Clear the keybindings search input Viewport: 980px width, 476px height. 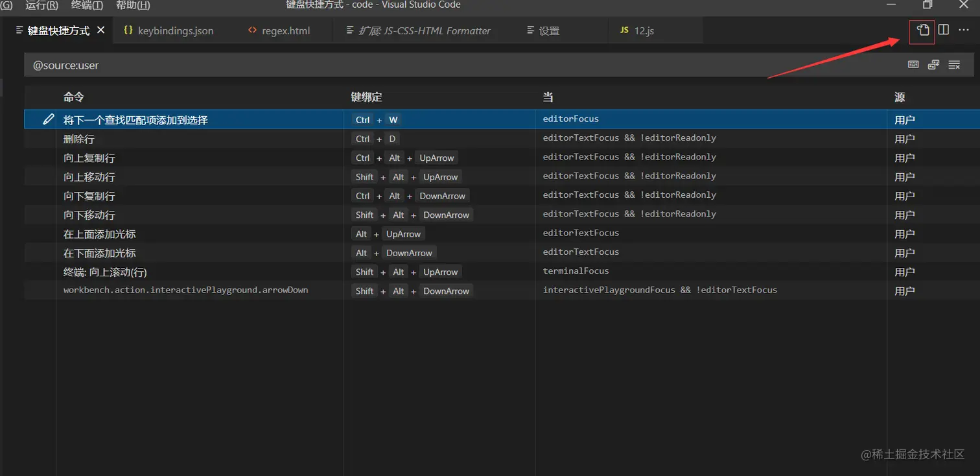(954, 65)
